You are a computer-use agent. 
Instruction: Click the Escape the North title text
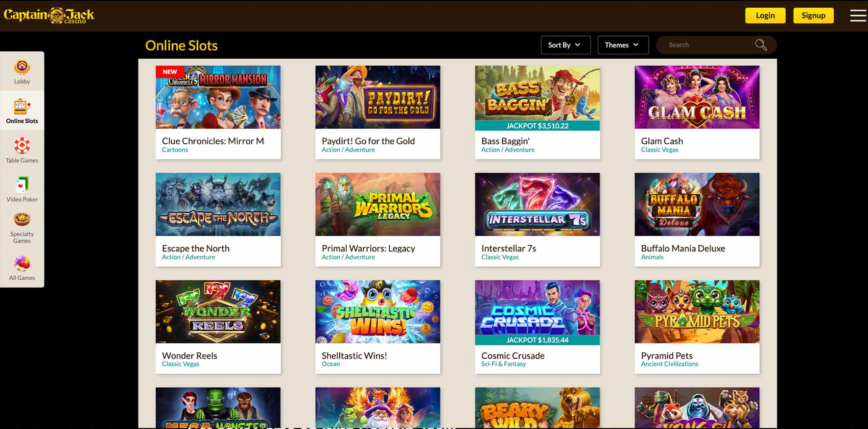point(196,248)
